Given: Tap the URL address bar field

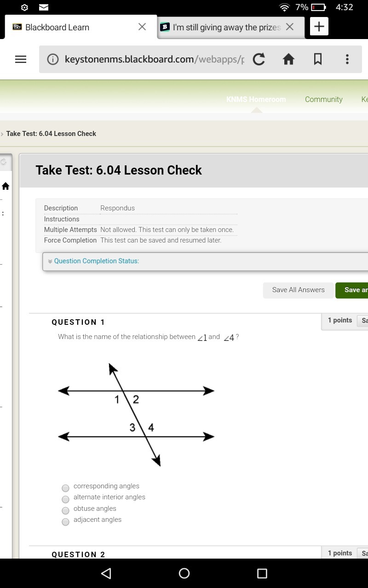Looking at the screenshot, I should click(x=154, y=59).
